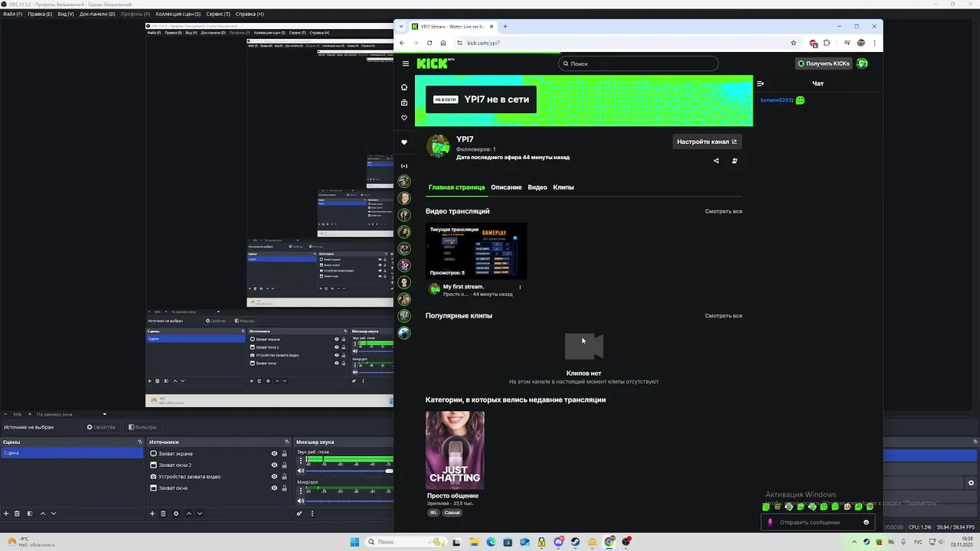Move selected scene up in OBS

(x=43, y=514)
